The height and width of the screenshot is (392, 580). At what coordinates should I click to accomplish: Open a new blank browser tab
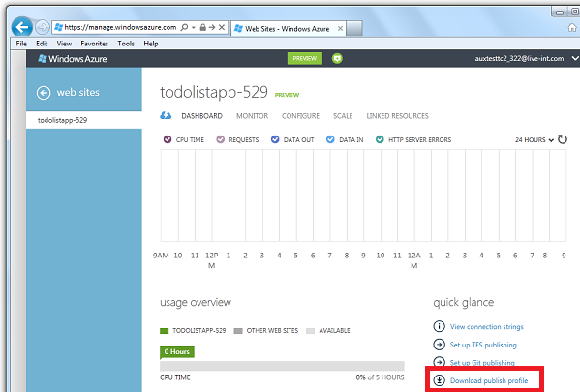pos(354,28)
